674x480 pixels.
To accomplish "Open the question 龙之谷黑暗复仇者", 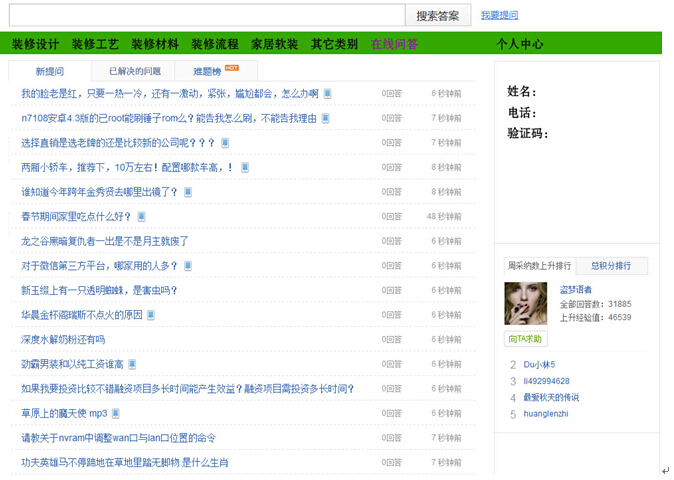I will click(x=105, y=241).
